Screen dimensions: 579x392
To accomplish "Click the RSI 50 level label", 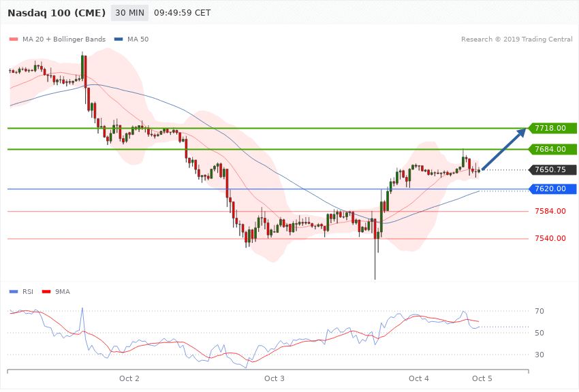I will 539,333.
